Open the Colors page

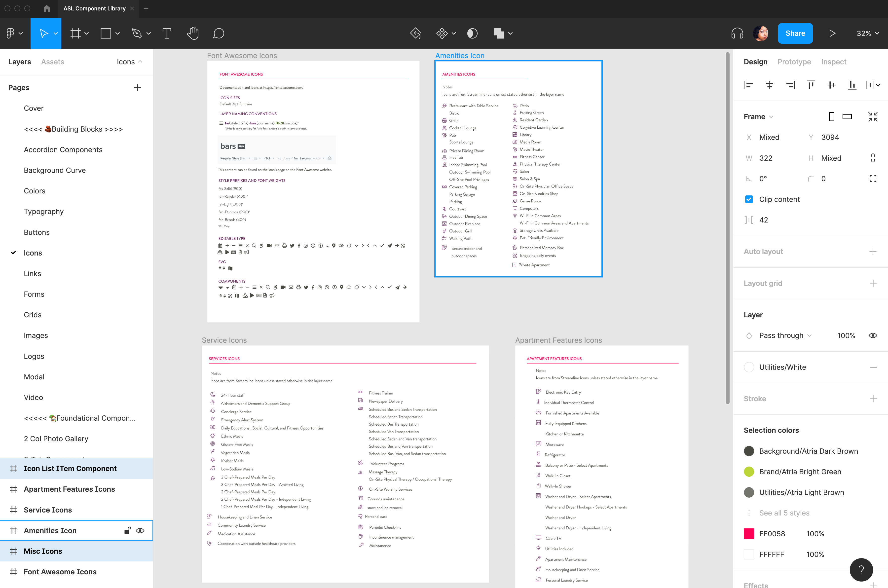(35, 191)
